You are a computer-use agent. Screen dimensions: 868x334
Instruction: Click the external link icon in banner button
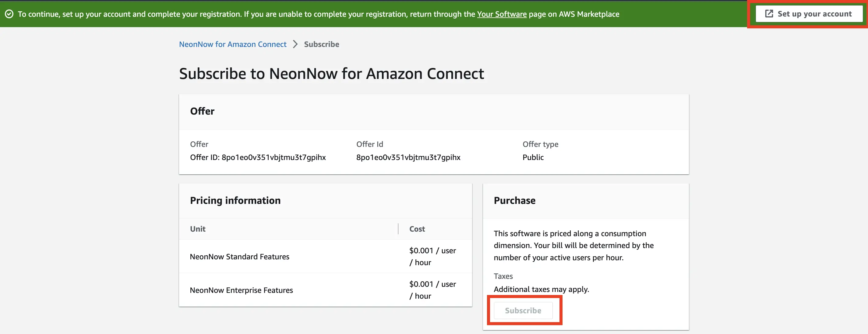pyautogui.click(x=769, y=13)
